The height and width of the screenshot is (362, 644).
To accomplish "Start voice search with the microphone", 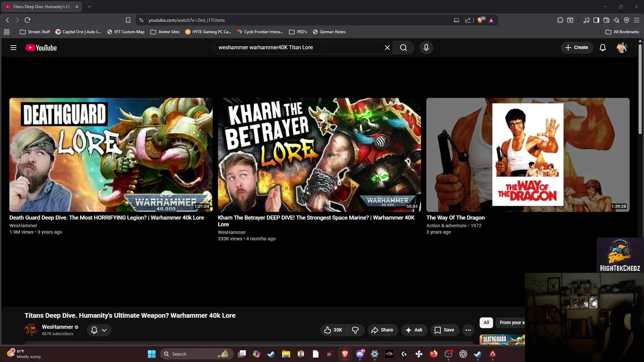I will click(426, 48).
